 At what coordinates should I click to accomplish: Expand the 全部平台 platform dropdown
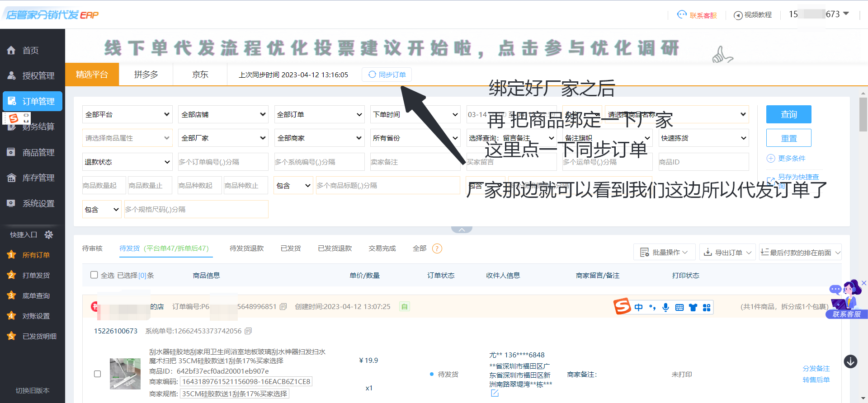coord(127,115)
